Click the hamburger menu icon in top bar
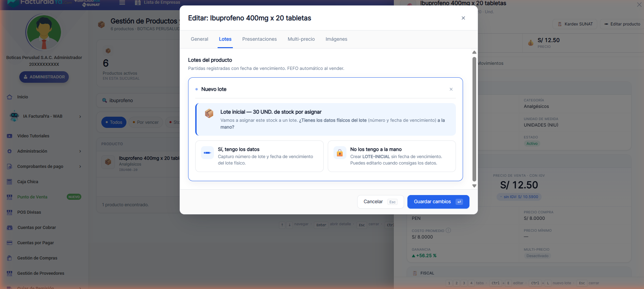The width and height of the screenshot is (644, 289). pos(122,2)
